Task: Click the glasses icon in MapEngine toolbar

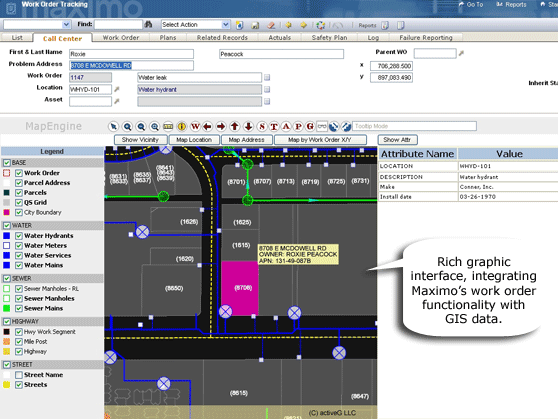Action: [322, 126]
